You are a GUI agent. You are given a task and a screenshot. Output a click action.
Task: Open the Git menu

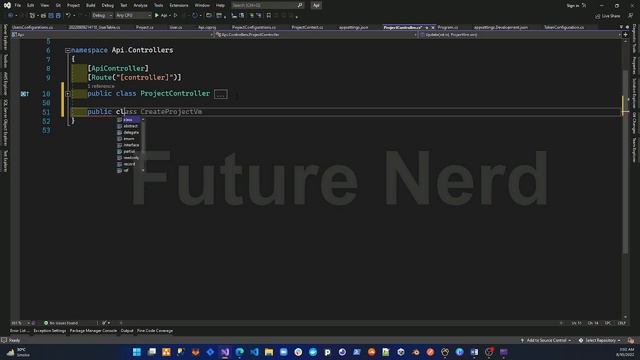[x=58, y=5]
